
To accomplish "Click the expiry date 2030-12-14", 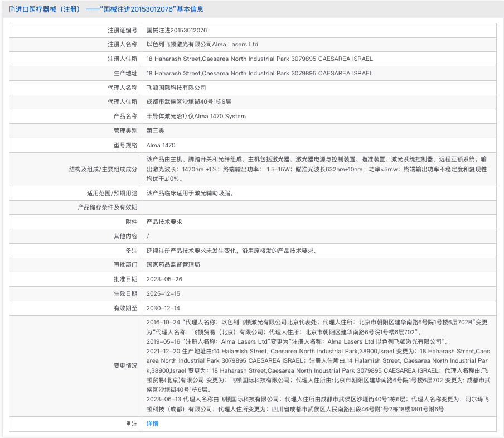I will pyautogui.click(x=163, y=308).
